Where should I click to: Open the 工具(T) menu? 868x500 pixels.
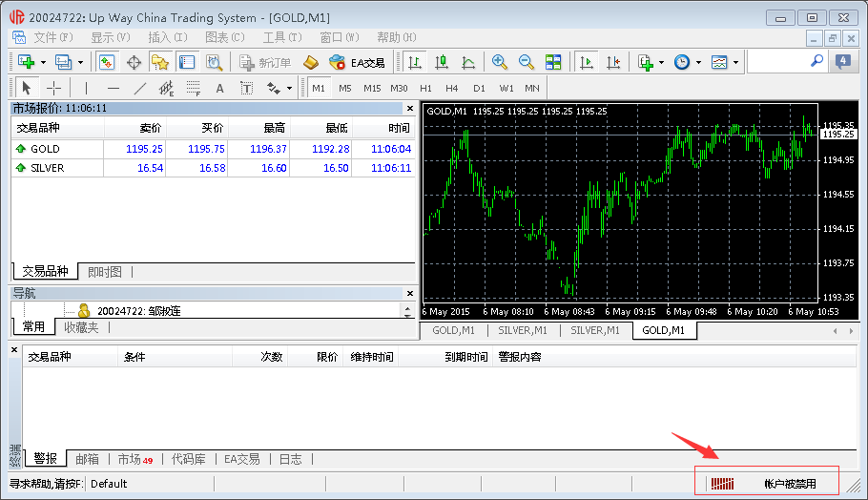pos(281,37)
